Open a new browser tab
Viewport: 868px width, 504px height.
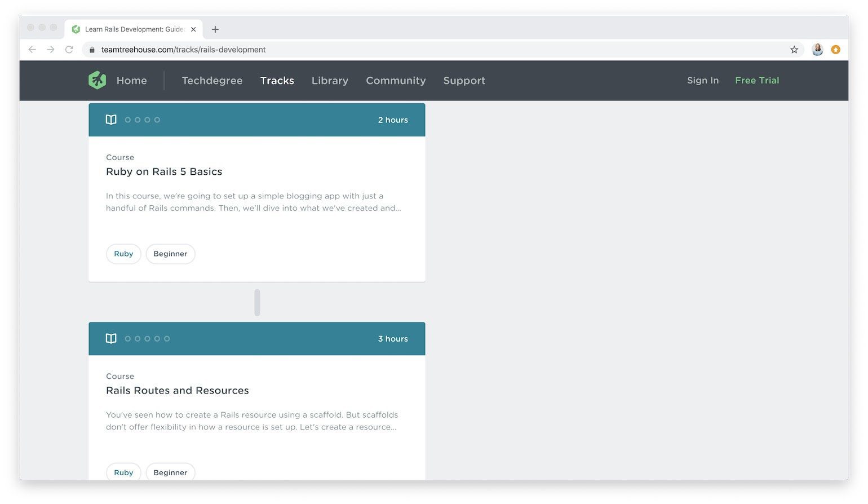click(x=215, y=29)
